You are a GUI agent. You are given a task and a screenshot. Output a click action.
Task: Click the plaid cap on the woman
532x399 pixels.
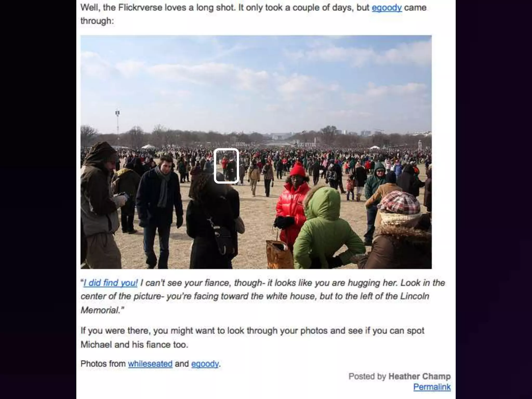pos(399,202)
